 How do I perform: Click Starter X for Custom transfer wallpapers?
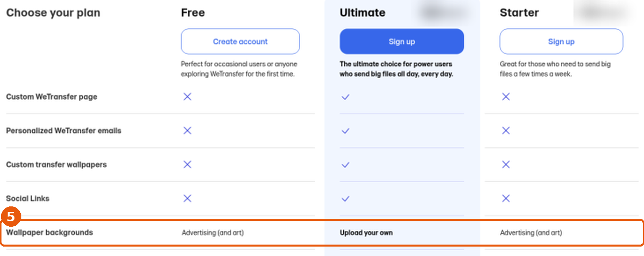[506, 164]
